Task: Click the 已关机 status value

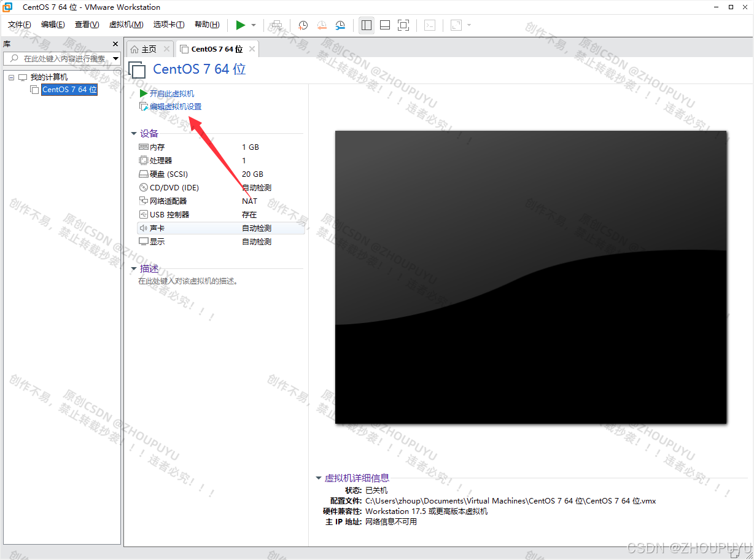Action: 376,491
